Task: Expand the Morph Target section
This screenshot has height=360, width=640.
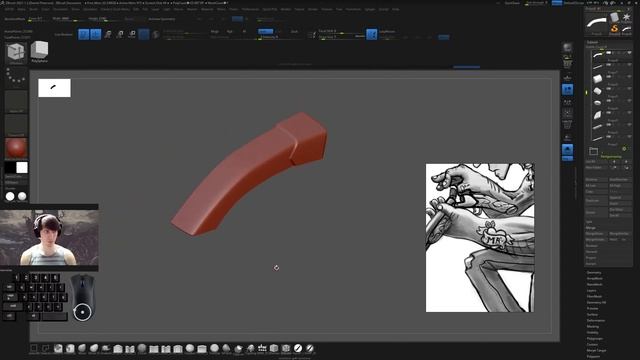Action: [x=596, y=350]
